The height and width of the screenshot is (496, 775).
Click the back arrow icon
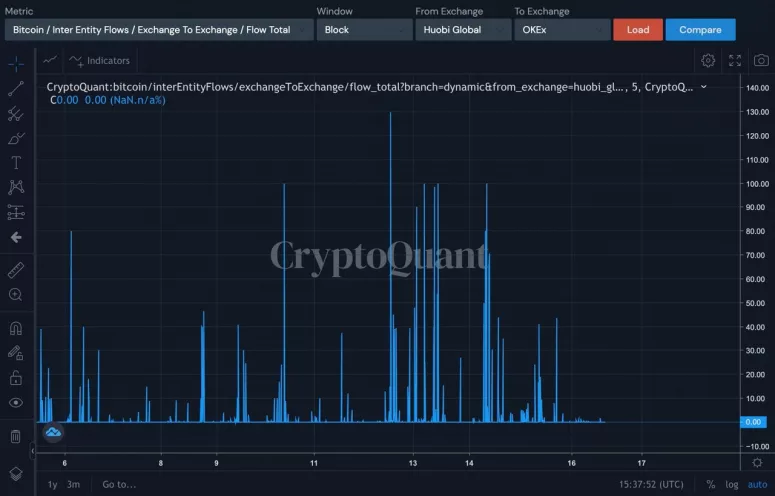click(16, 238)
